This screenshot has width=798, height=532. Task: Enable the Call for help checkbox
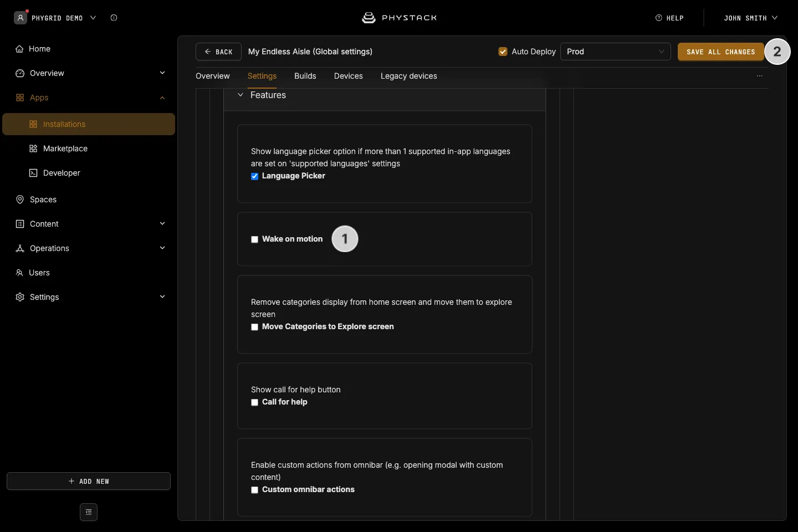tap(255, 402)
